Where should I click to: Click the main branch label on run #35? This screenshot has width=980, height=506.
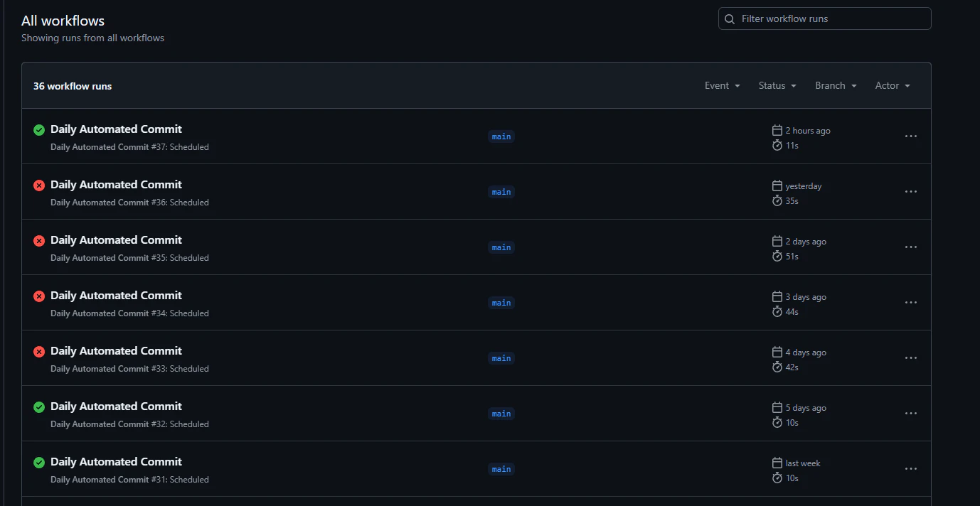pos(501,247)
